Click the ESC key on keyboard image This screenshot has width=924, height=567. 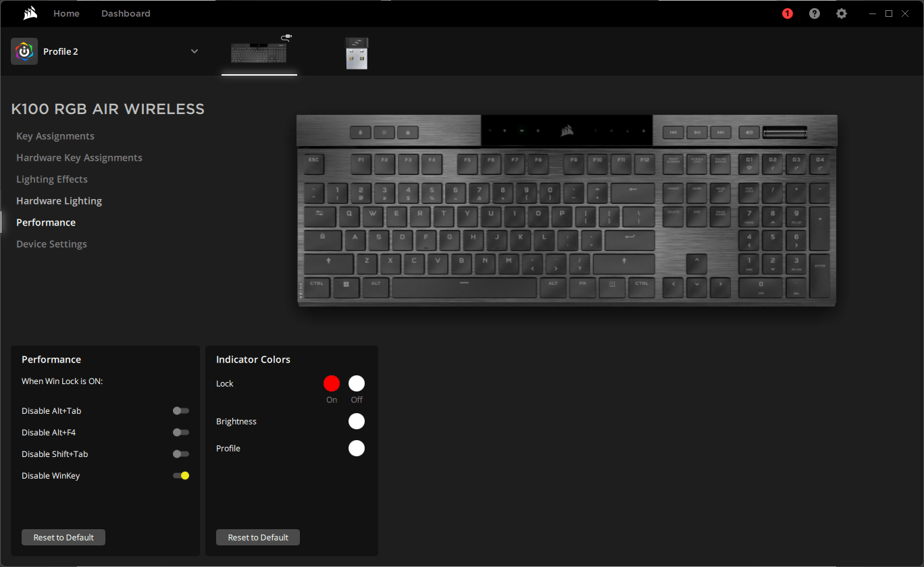[314, 163]
